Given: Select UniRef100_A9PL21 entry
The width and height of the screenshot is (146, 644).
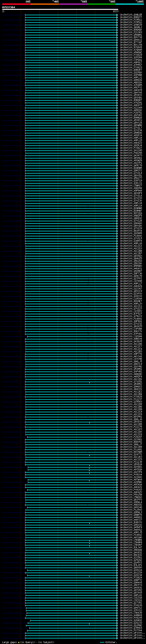Looking at the screenshot, I should pos(131,77).
